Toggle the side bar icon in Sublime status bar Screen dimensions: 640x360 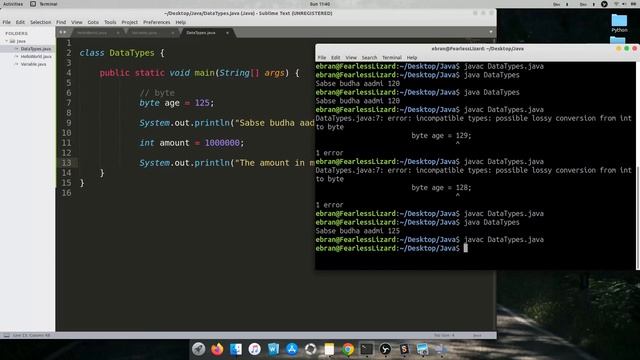pos(6,335)
